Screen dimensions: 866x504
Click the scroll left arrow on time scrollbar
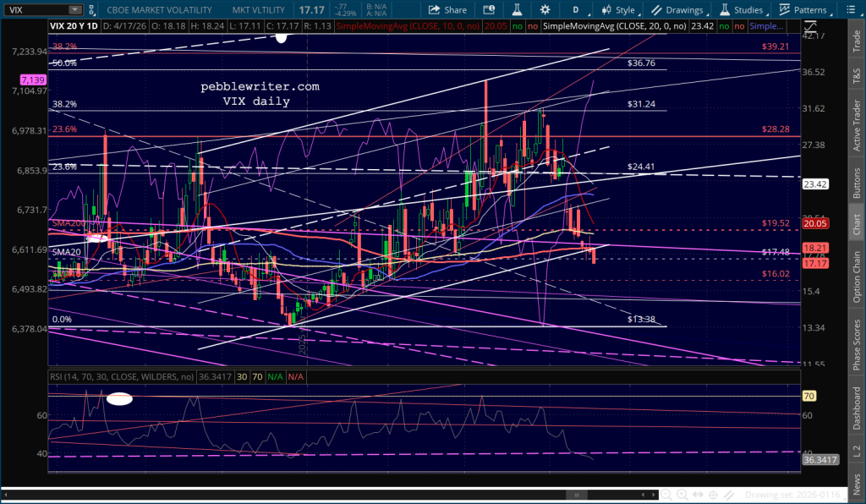(x=643, y=496)
